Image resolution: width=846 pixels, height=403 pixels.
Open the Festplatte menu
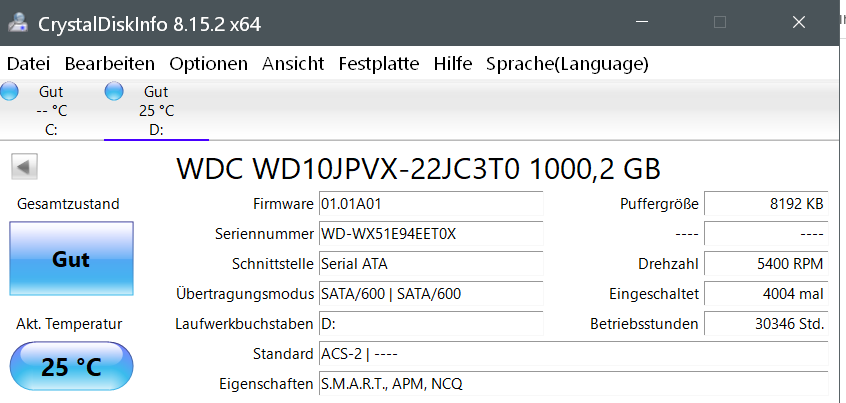point(379,64)
